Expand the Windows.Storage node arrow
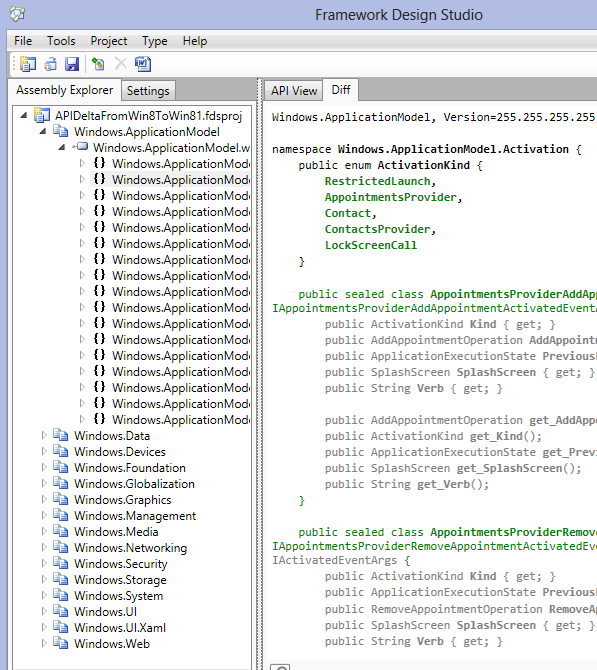This screenshot has height=670, width=597. (44, 579)
